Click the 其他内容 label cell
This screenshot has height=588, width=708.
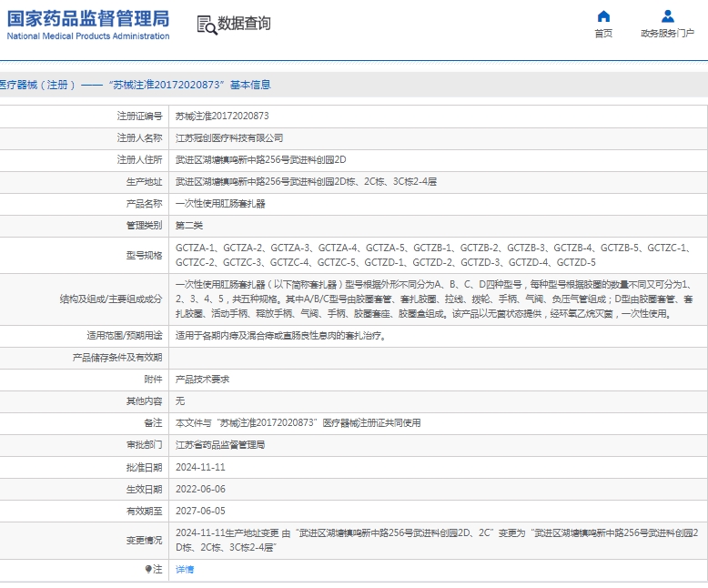point(84,401)
